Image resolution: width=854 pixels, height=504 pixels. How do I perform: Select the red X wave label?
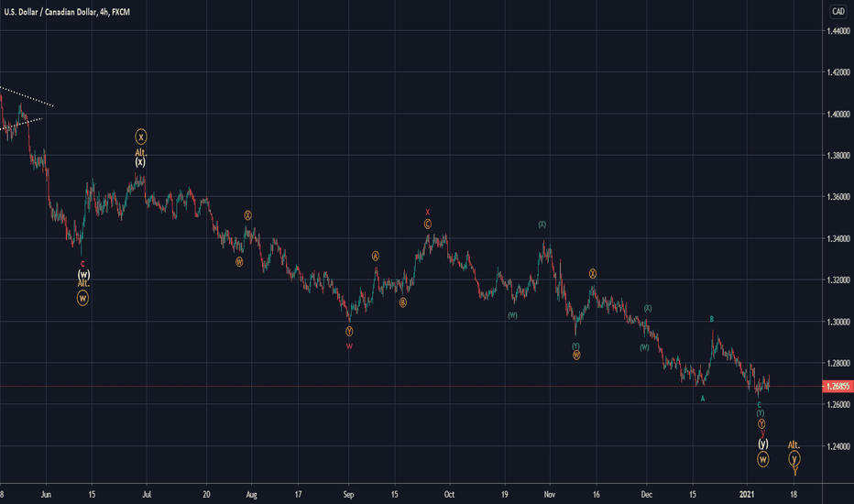tap(428, 212)
